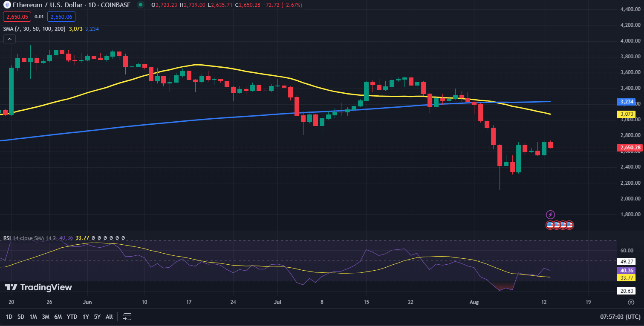Screen dimensions: 644x326
Task: Click the yellow 3,073 price axis label
Action: (626, 114)
